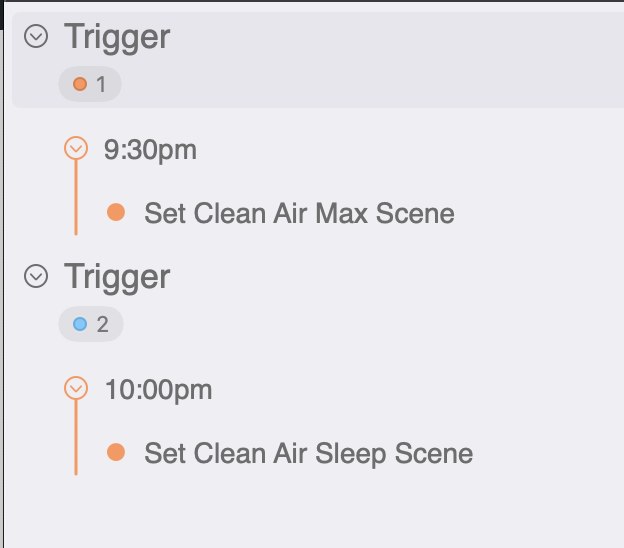Click the number 1 in the trigger badge
The image size is (624, 548).
coord(101,84)
